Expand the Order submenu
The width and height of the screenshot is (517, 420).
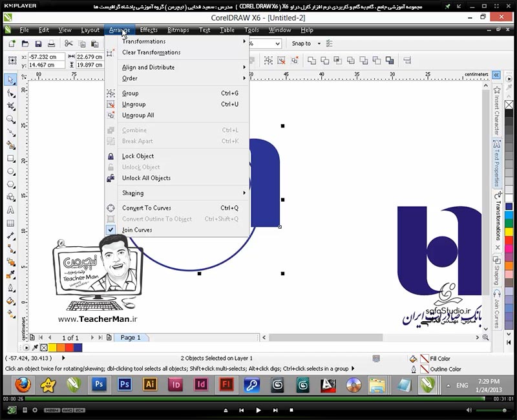[177, 78]
